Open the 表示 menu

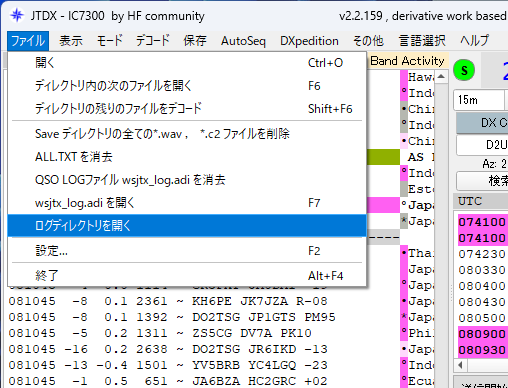coord(71,41)
